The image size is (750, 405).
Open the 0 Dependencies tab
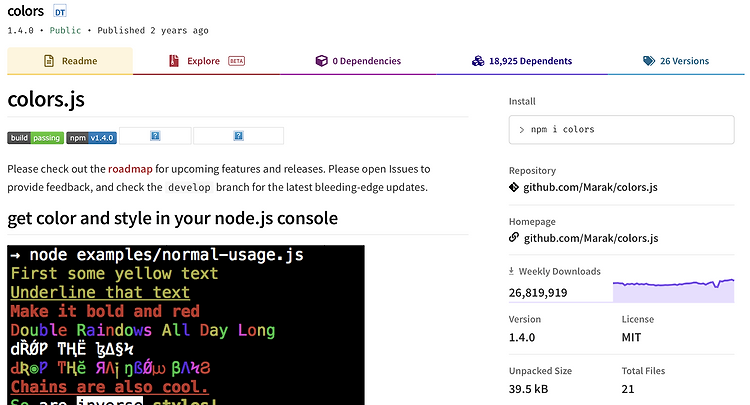pos(358,61)
